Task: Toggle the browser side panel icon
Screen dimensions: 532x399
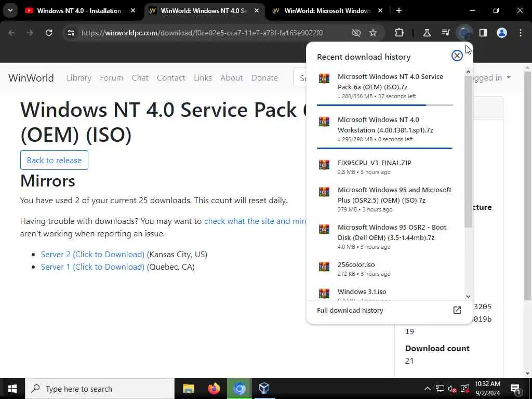Action: tap(483, 33)
